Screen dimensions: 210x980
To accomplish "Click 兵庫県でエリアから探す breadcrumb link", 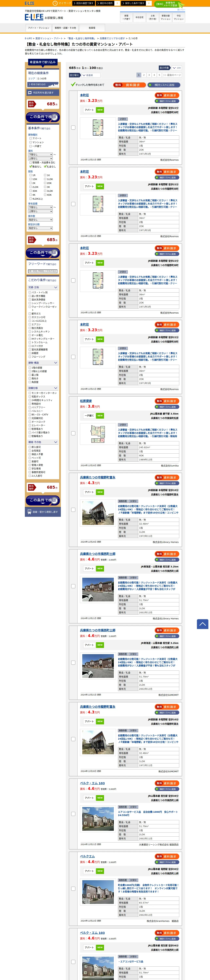I will click(x=112, y=38).
